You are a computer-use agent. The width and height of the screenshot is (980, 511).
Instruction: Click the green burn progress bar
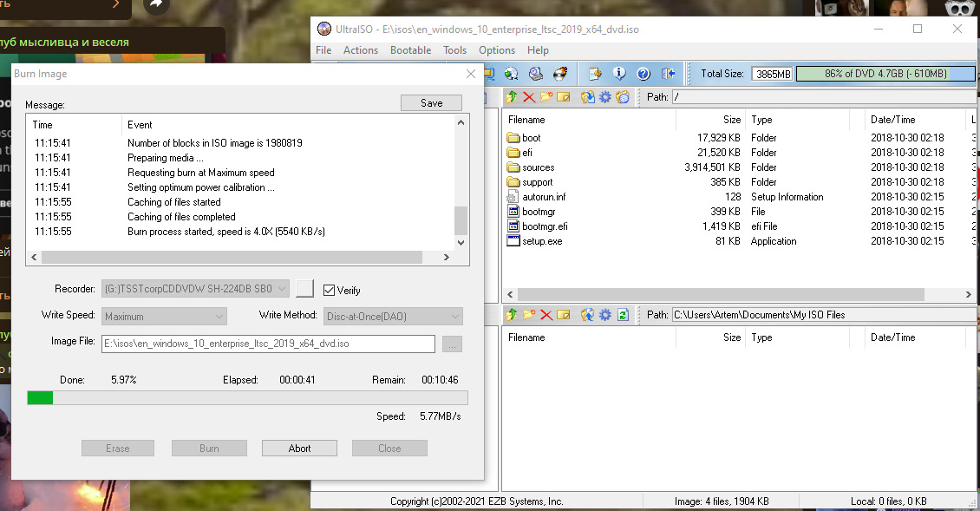click(247, 398)
